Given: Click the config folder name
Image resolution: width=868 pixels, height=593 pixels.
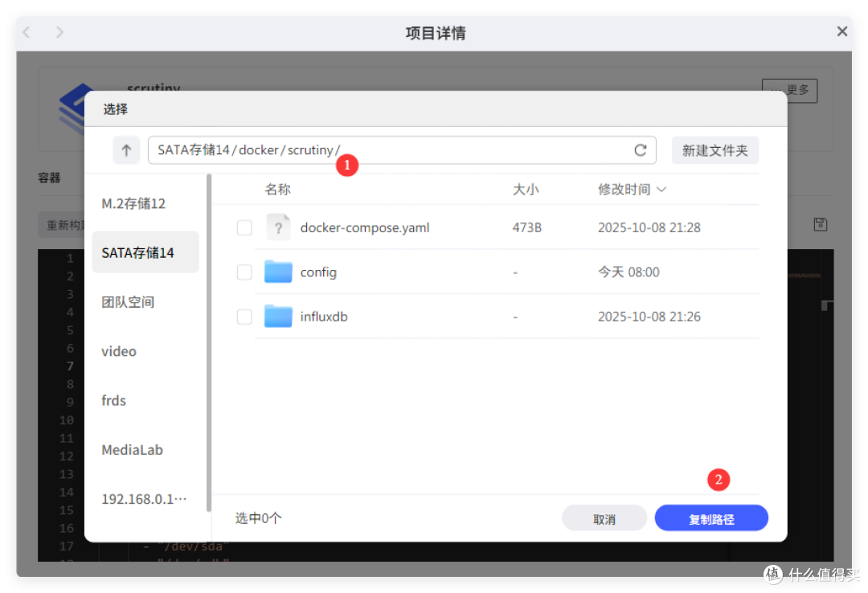Looking at the screenshot, I should (318, 272).
